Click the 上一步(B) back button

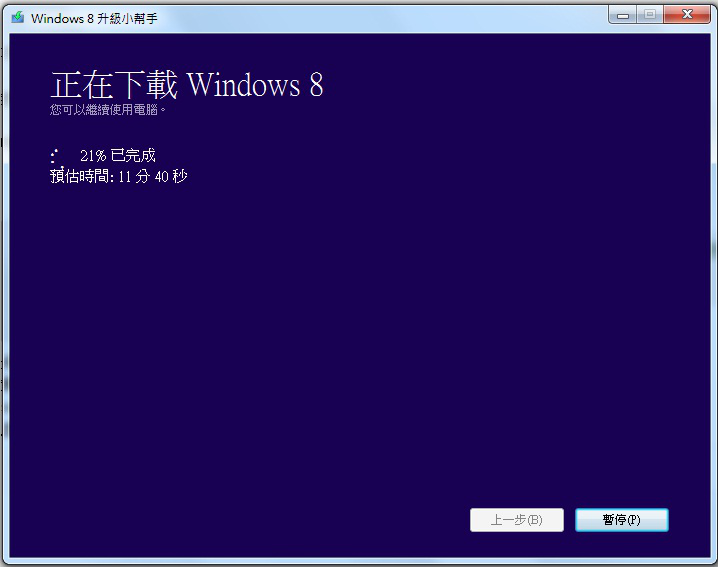[517, 520]
